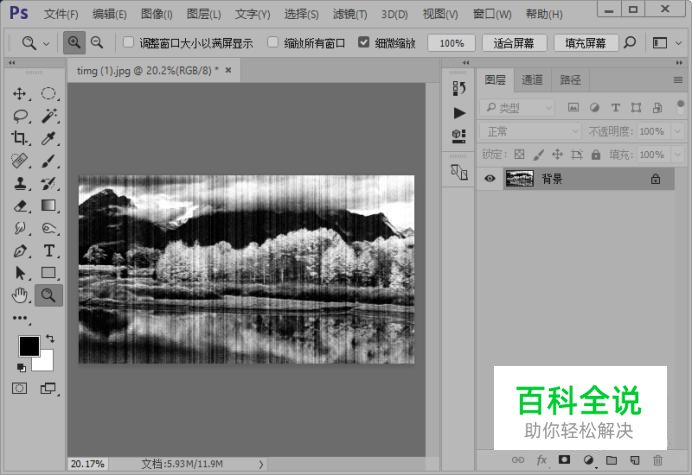
Task: Open the 文件(F) menu
Action: 61,14
